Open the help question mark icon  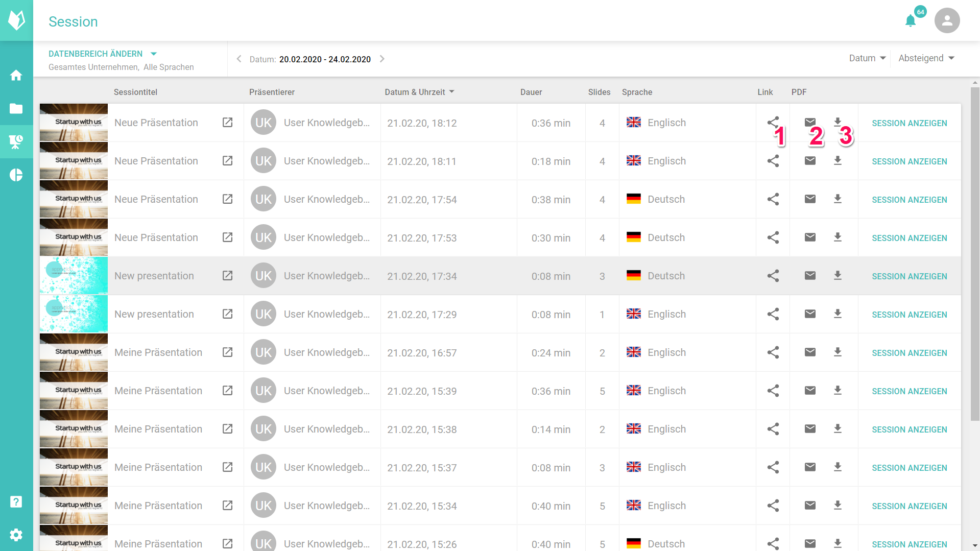(16, 501)
